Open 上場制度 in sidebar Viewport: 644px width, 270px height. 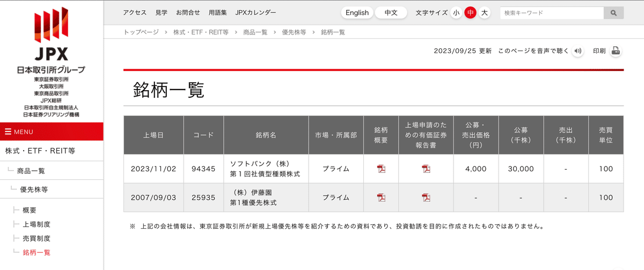(x=36, y=224)
